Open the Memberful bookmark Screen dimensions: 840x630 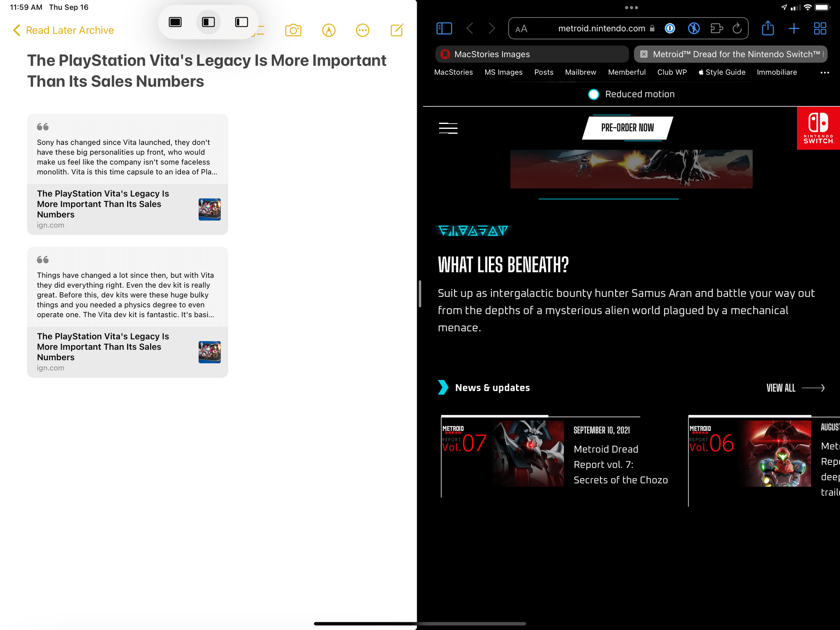[x=627, y=72]
